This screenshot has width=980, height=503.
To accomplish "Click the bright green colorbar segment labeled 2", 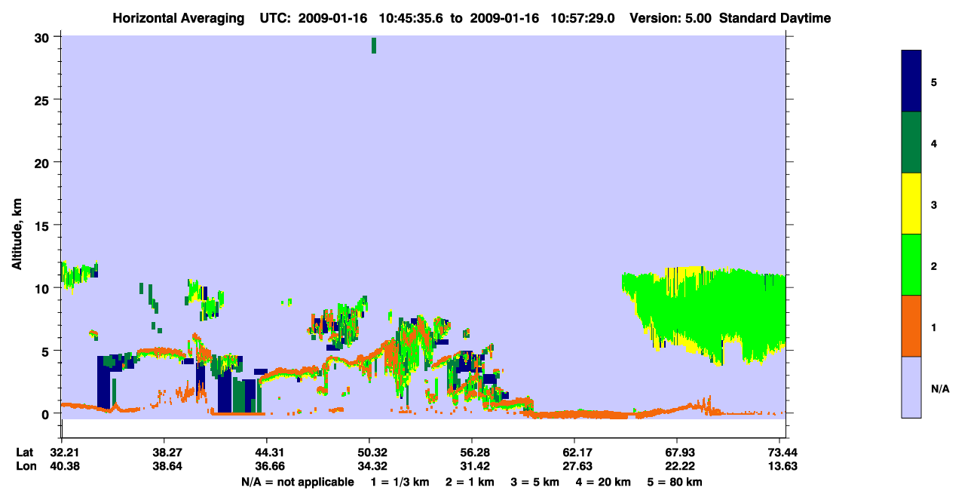I will coord(911,265).
